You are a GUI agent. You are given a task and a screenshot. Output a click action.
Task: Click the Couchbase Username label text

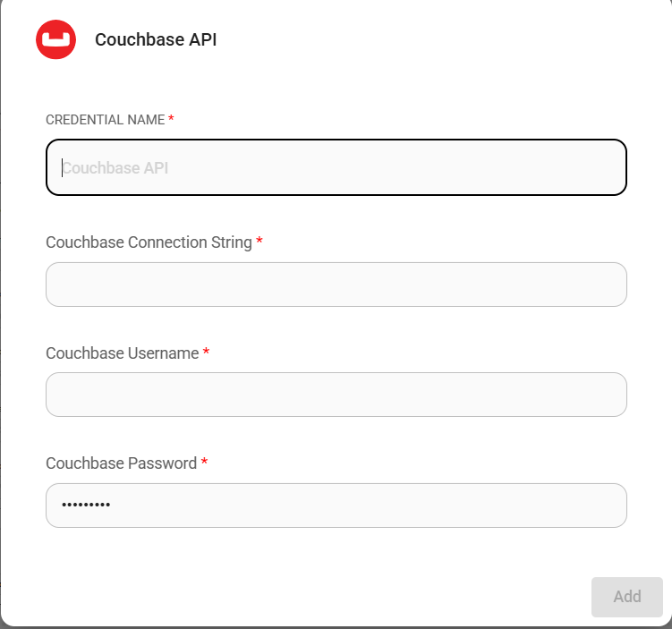point(122,353)
